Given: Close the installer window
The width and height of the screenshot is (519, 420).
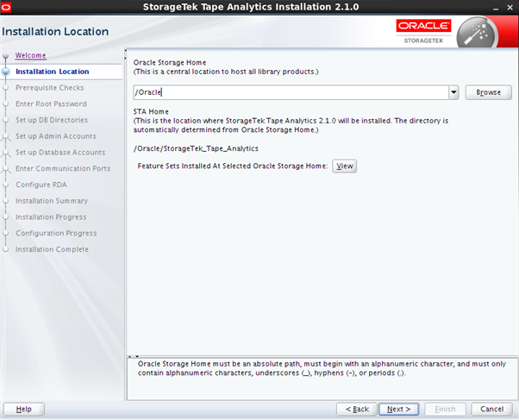Looking at the screenshot, I should (x=510, y=7).
